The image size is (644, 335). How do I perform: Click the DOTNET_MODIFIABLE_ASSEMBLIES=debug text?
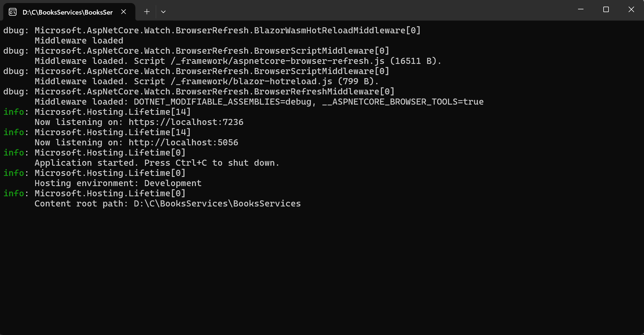(222, 102)
